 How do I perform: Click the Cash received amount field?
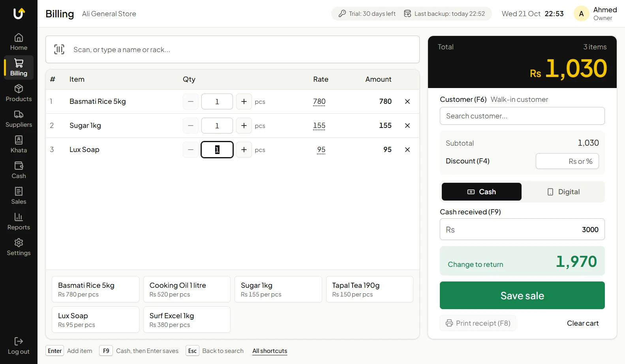(x=522, y=229)
